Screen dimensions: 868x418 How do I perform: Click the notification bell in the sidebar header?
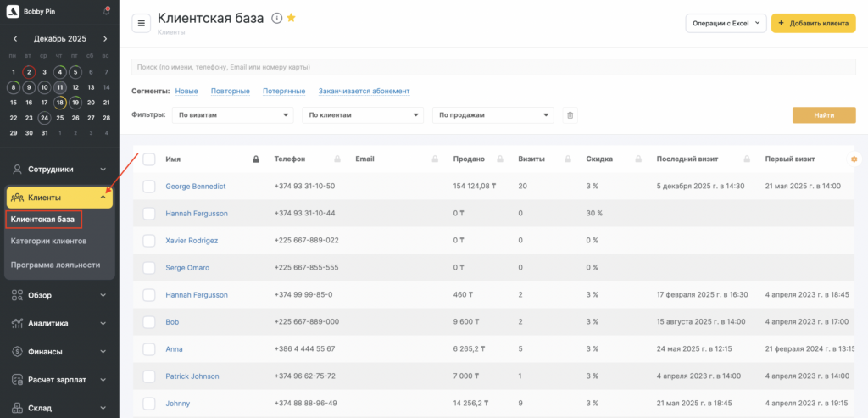click(106, 11)
